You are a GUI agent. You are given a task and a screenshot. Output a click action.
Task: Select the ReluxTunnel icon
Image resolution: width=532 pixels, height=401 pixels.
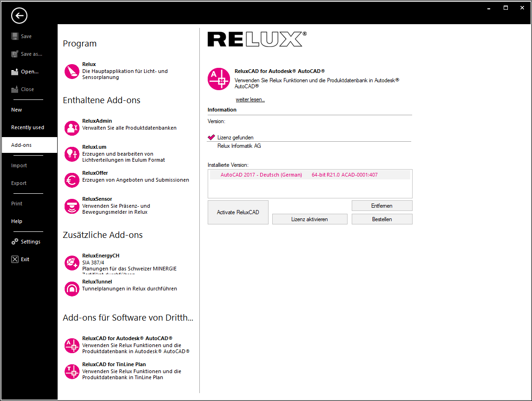click(72, 289)
